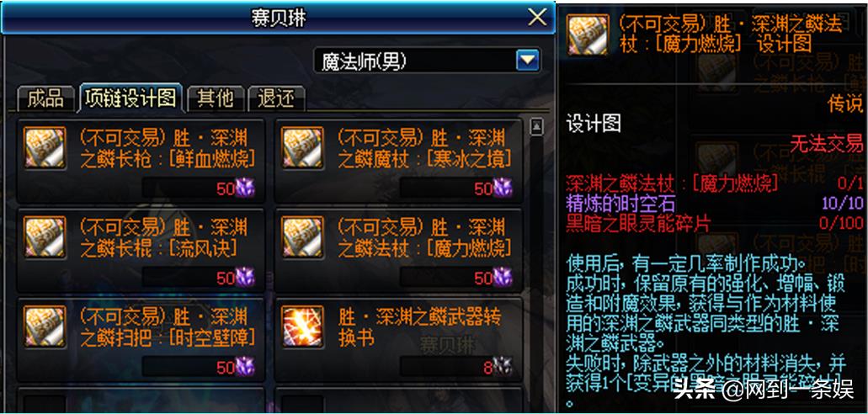This screenshot has width=868, height=414.
Task: Open the 其他 tab
Action: tap(216, 99)
